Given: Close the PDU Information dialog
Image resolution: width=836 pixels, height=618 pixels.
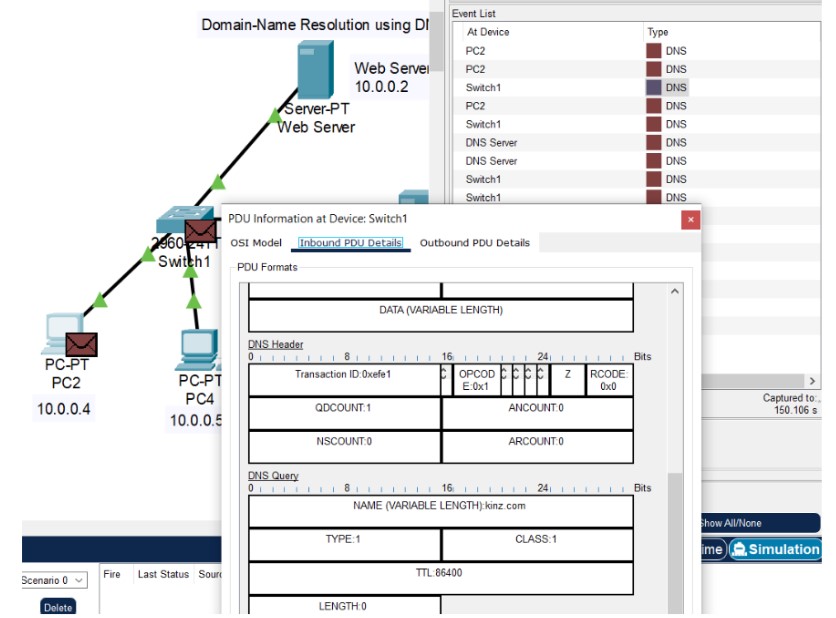Looking at the screenshot, I should [x=690, y=219].
